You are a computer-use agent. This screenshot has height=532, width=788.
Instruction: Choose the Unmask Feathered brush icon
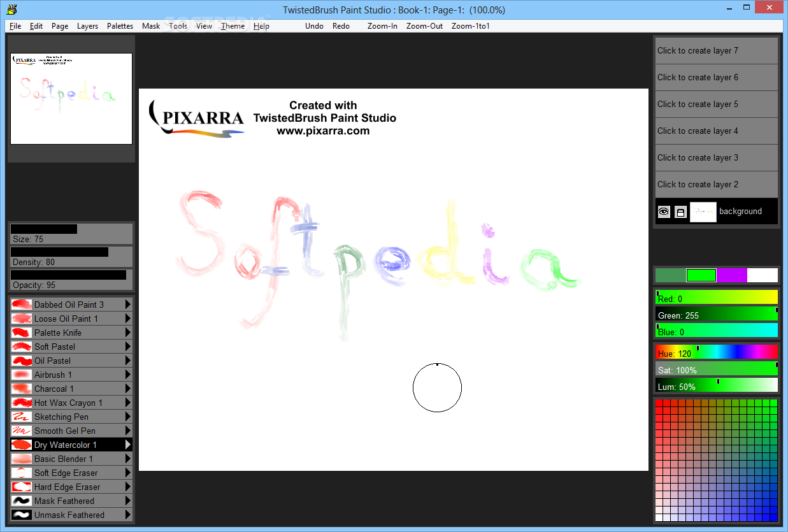point(22,515)
